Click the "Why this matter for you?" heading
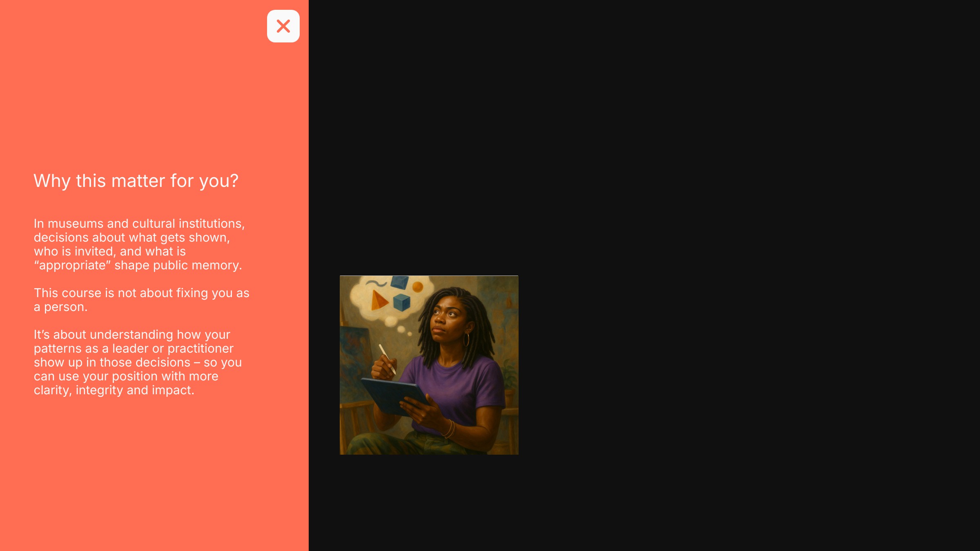This screenshot has height=551, width=980. (136, 181)
